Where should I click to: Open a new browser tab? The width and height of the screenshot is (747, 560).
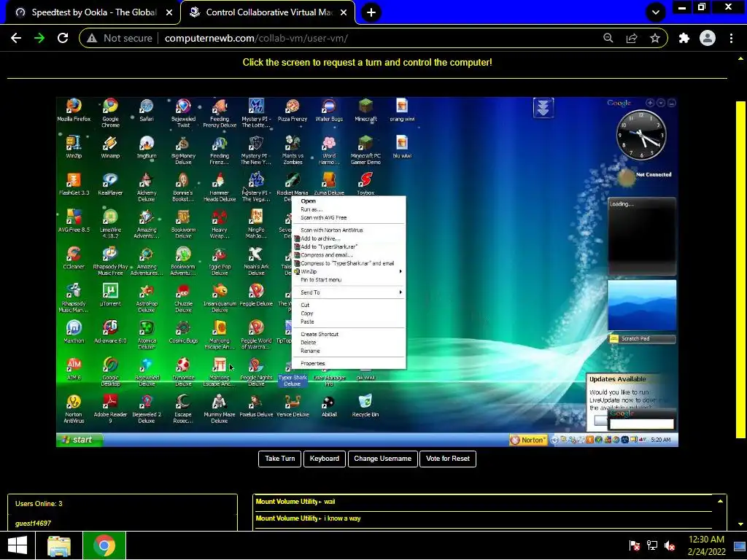pyautogui.click(x=371, y=12)
